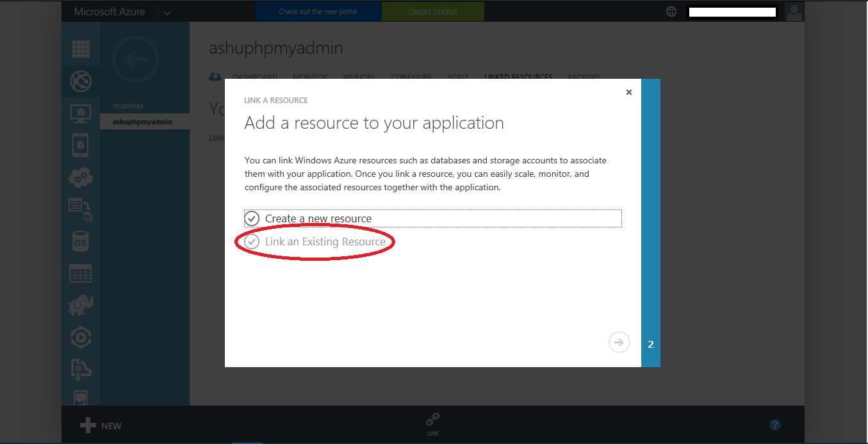This screenshot has width=868, height=444.
Task: Expand the Microsoft Azure dropdown chevron
Action: (x=167, y=12)
